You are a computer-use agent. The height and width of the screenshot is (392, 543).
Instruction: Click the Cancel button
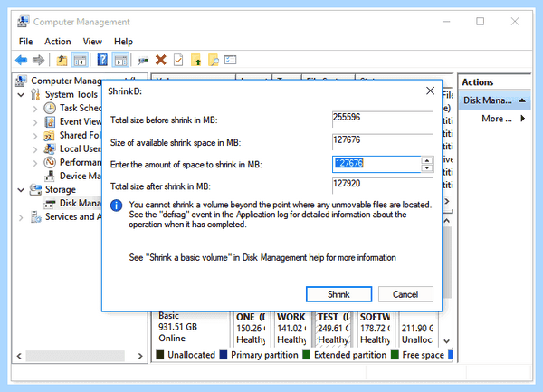click(405, 294)
